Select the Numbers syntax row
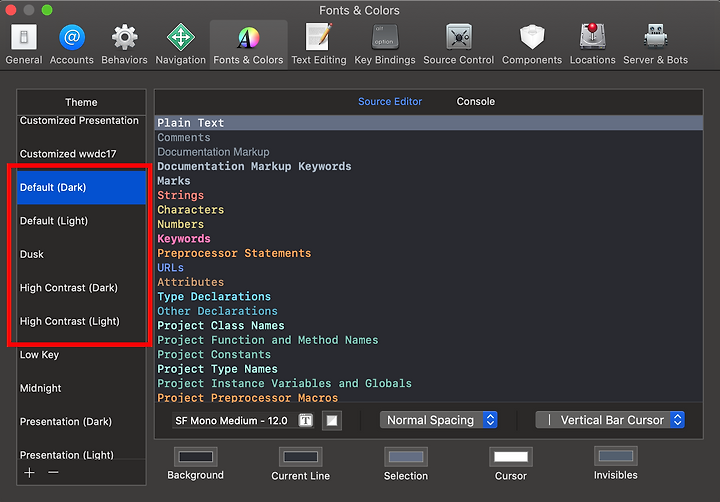The image size is (720, 502). point(429,224)
